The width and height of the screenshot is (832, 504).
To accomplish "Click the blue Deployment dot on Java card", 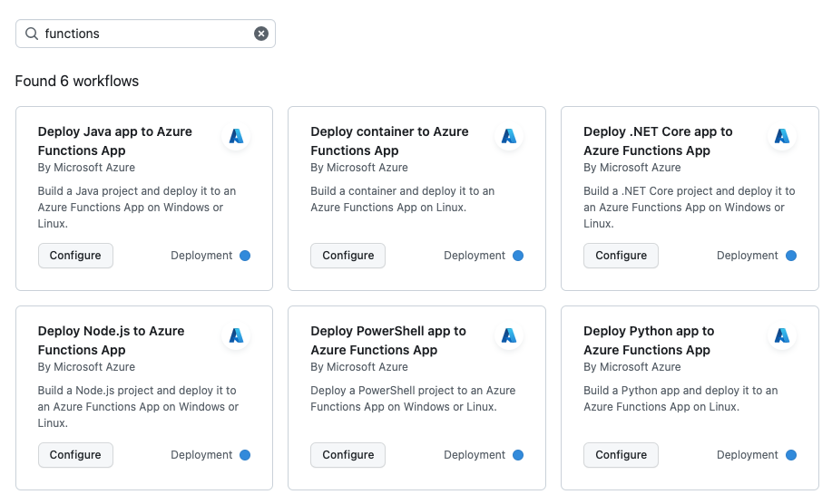I will coord(245,256).
